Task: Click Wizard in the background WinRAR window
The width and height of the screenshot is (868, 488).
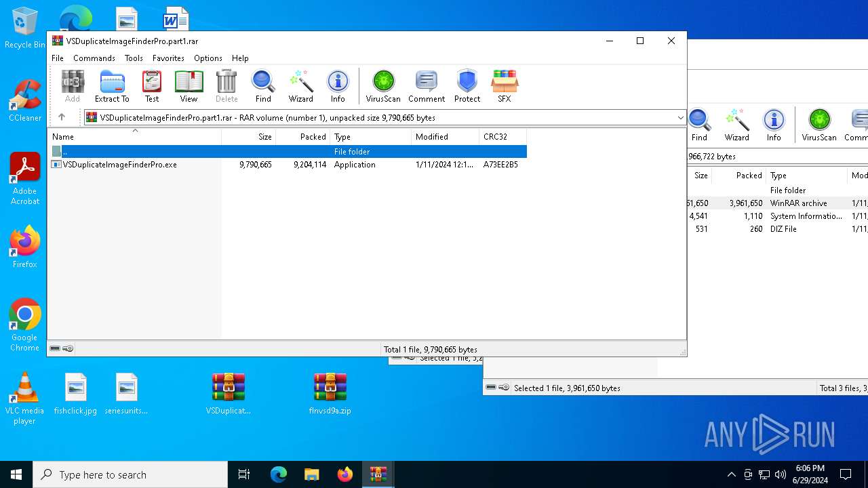Action: 737,125
